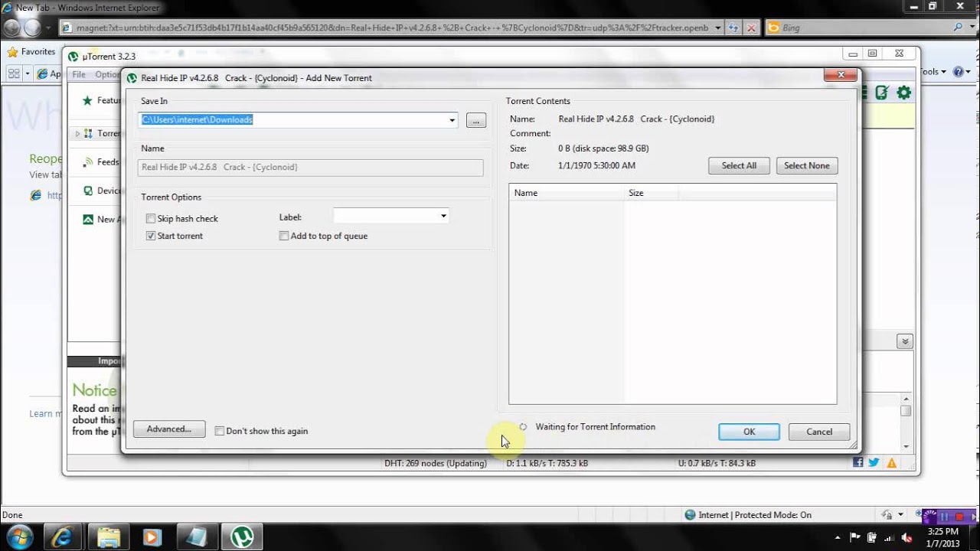Check Add to top of queue
This screenshot has height=551, width=980.
(284, 236)
